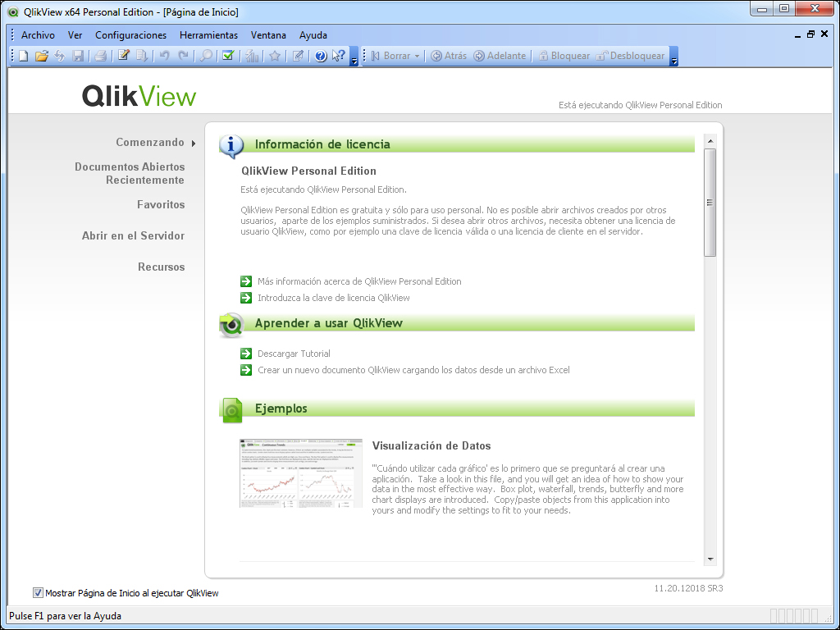Click the blue information icon by Información de licencia
The height and width of the screenshot is (630, 840).
tap(231, 145)
